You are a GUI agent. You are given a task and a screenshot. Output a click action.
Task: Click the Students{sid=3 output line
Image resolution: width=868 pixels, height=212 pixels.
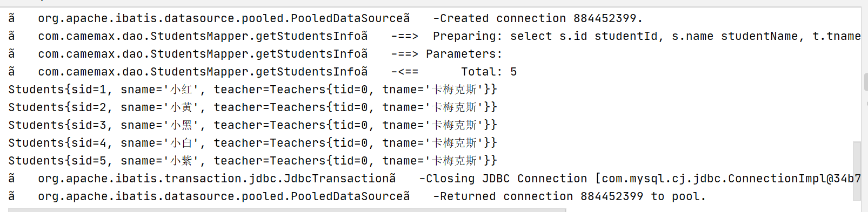click(252, 125)
